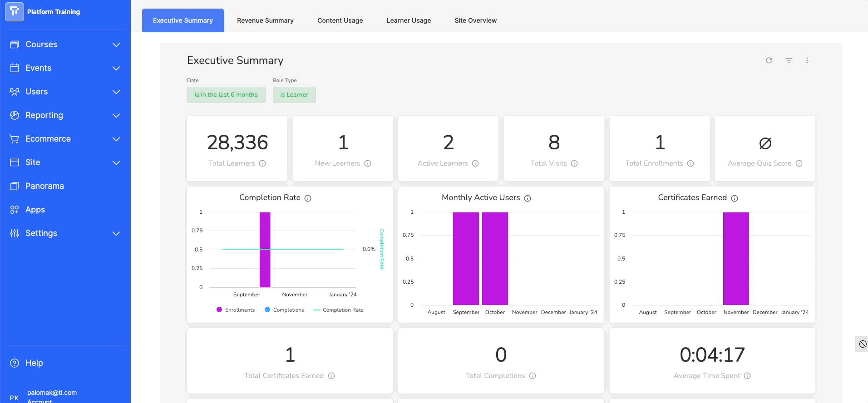Click the palomak@ti.com account entry
The height and width of the screenshot is (403, 868).
[52, 393]
